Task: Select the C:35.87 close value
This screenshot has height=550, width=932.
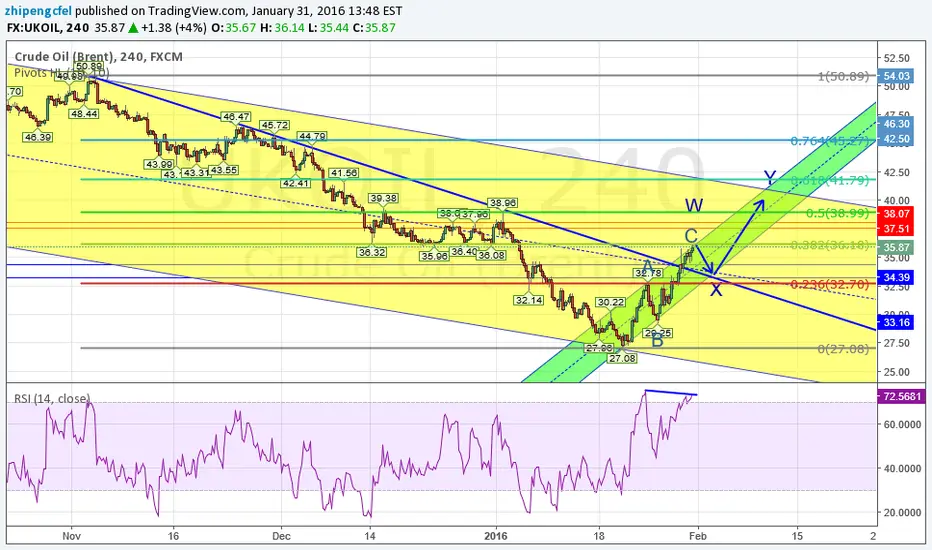Action: [374, 27]
